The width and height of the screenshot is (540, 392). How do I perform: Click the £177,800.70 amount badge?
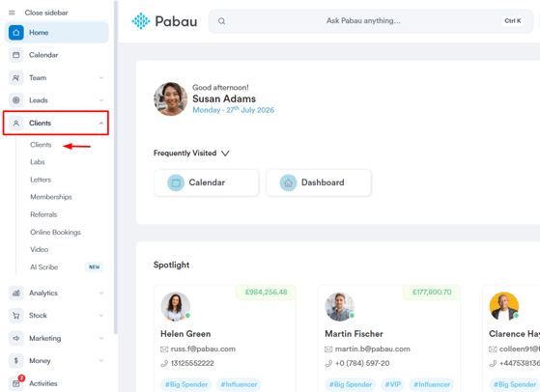coord(432,293)
